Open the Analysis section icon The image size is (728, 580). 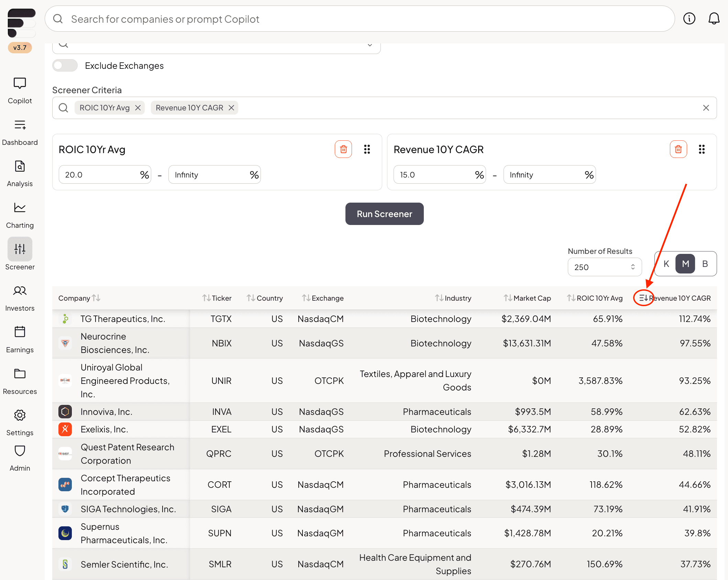pyautogui.click(x=20, y=166)
